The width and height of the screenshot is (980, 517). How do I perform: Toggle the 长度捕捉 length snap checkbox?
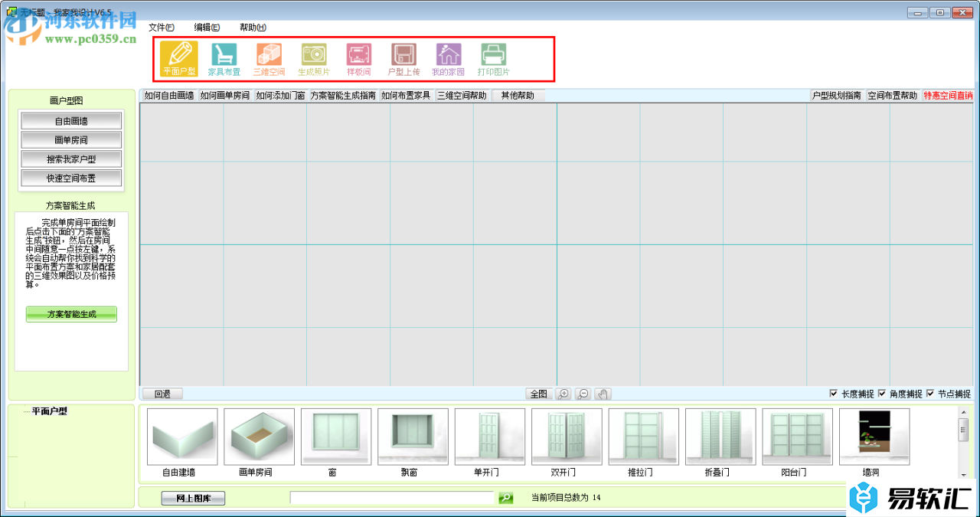(x=834, y=394)
